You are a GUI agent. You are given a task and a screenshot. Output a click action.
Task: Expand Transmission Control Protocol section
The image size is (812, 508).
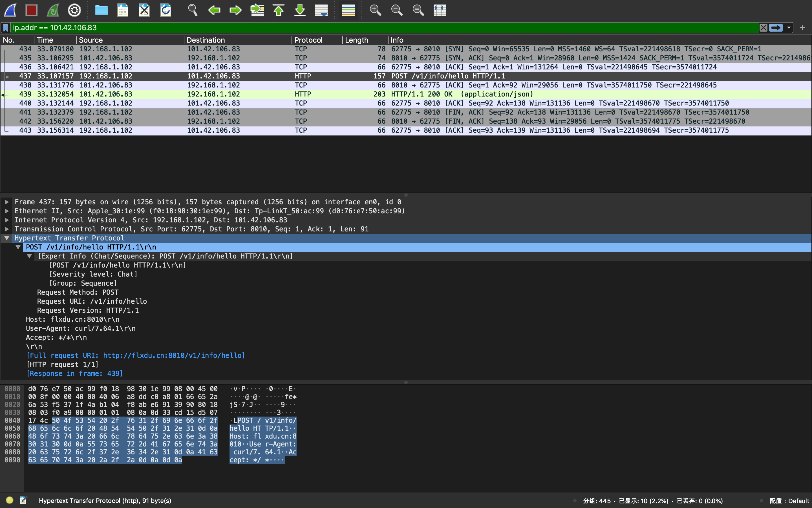6,229
